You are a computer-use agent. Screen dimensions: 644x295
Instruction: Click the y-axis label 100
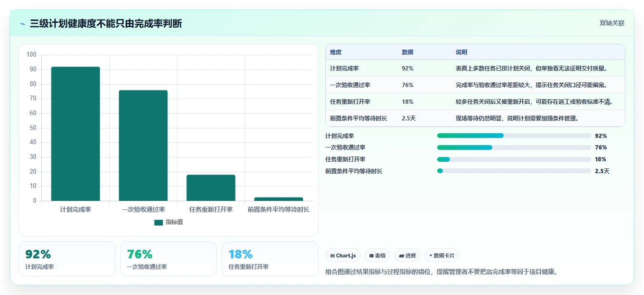tap(31, 55)
